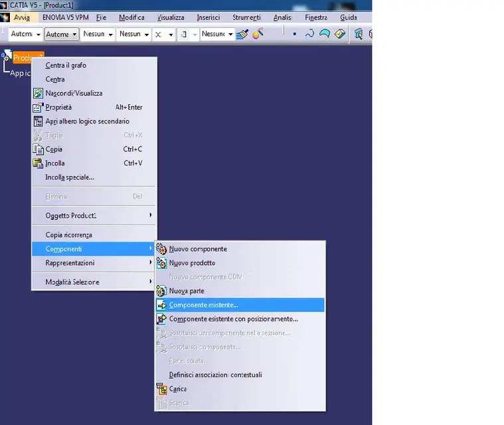Open the Modifica menu

pos(131,17)
